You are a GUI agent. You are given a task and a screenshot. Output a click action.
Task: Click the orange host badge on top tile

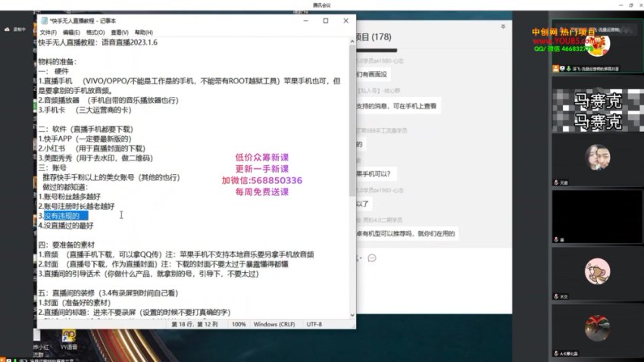pyautogui.click(x=555, y=69)
